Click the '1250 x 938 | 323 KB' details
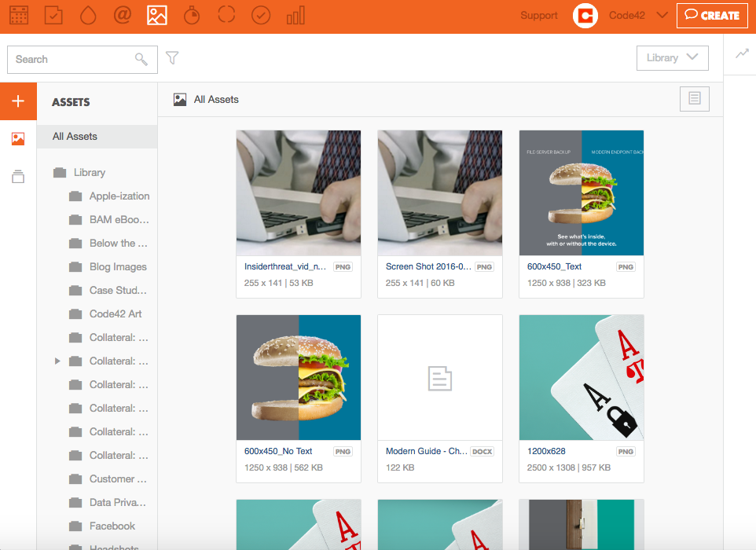 coord(566,283)
